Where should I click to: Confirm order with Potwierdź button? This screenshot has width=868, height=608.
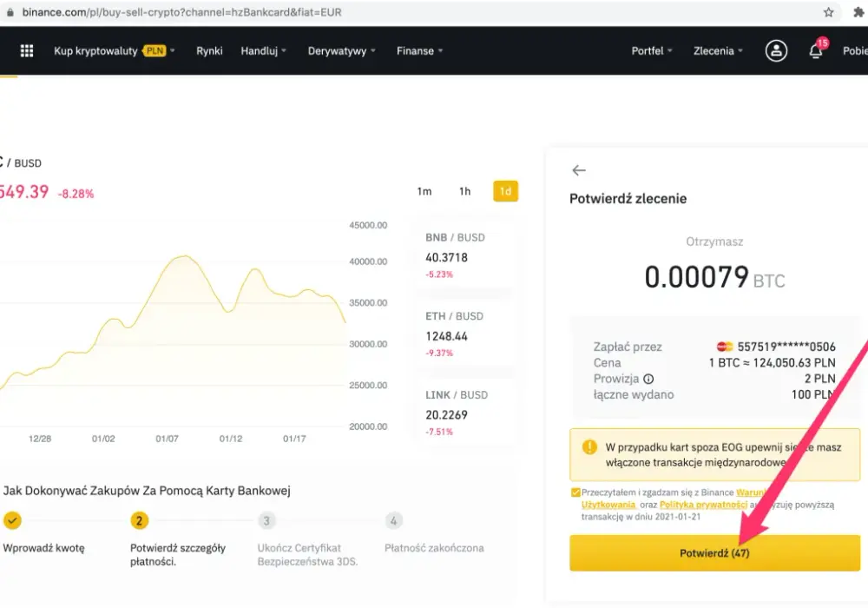[714, 552]
